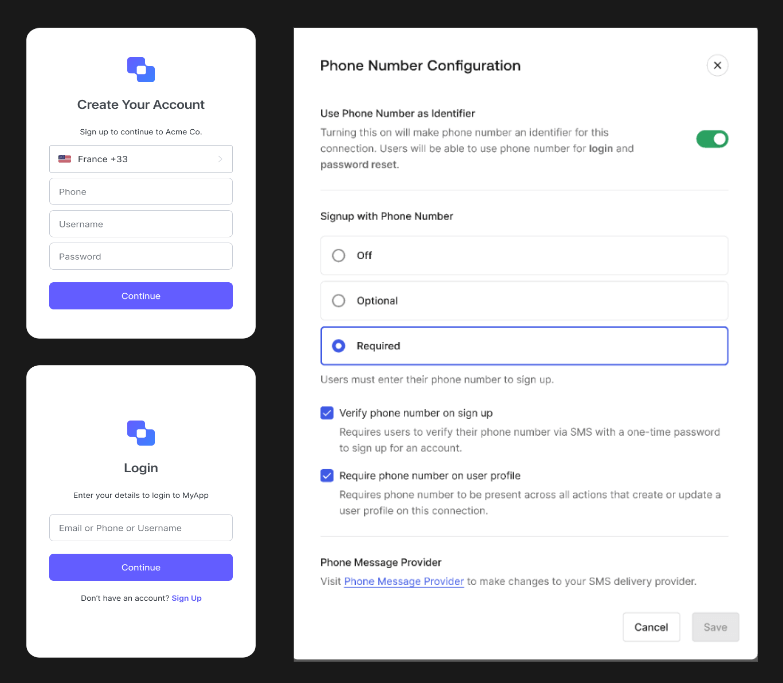This screenshot has height=683, width=783.
Task: Open the France +33 country code dropdown
Action: (141, 159)
